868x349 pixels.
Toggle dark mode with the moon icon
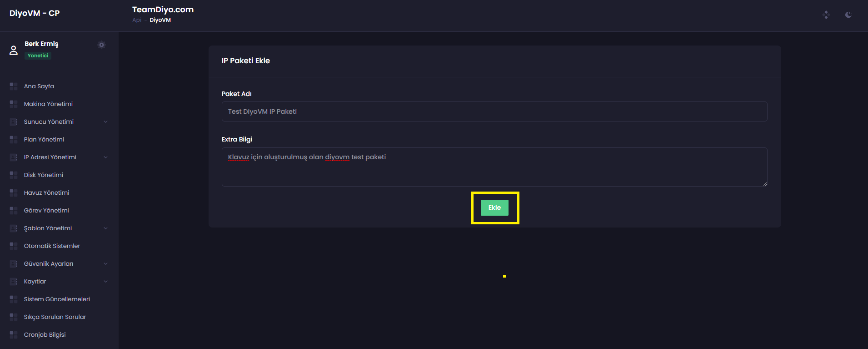tap(848, 15)
